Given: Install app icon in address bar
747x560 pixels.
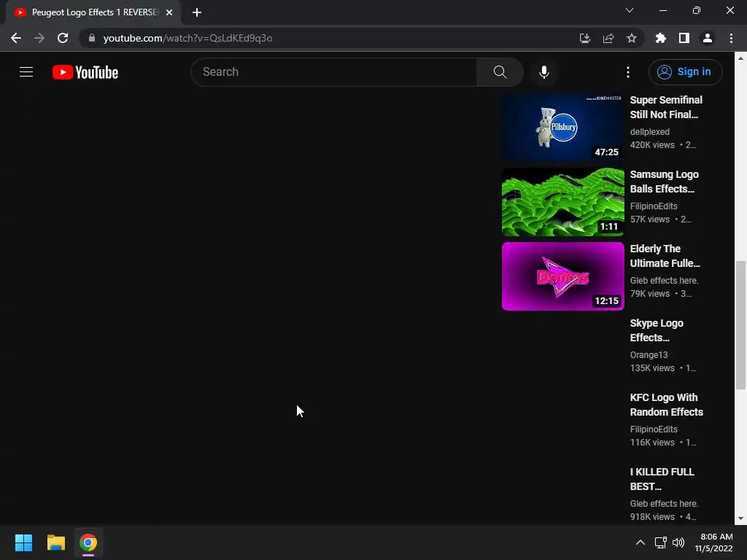Looking at the screenshot, I should (584, 38).
